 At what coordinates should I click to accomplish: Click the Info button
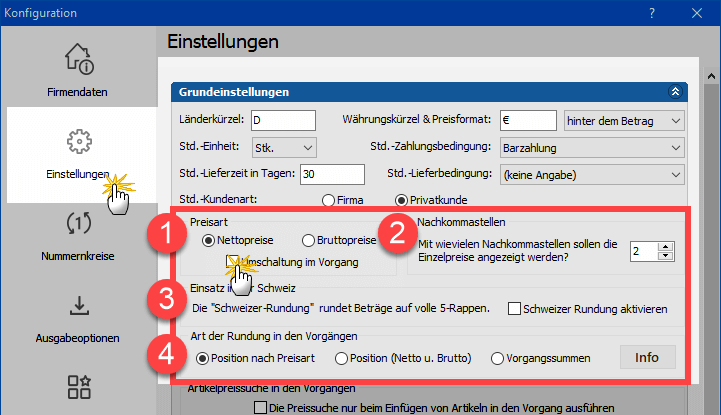point(647,357)
